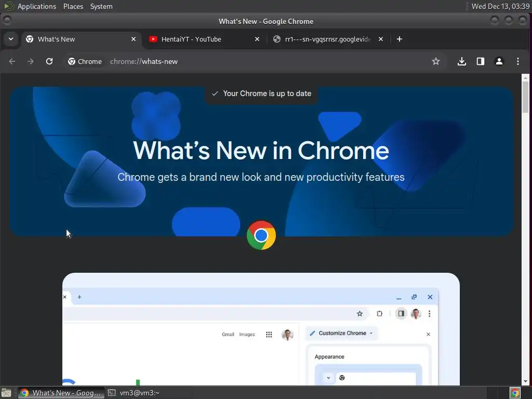Screen dimensions: 532x399
Task: Bookmark this page with the star icon
Action: pos(436,61)
